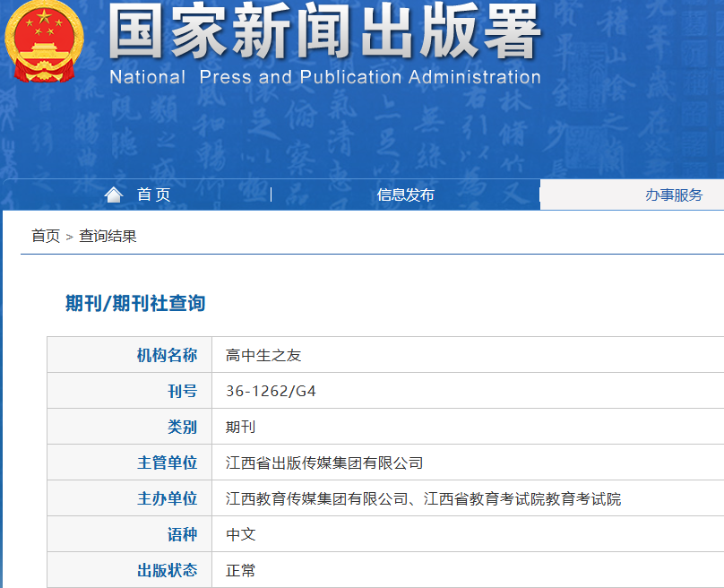This screenshot has height=588, width=724.
Task: Select the 刊号 field label
Action: 183,391
